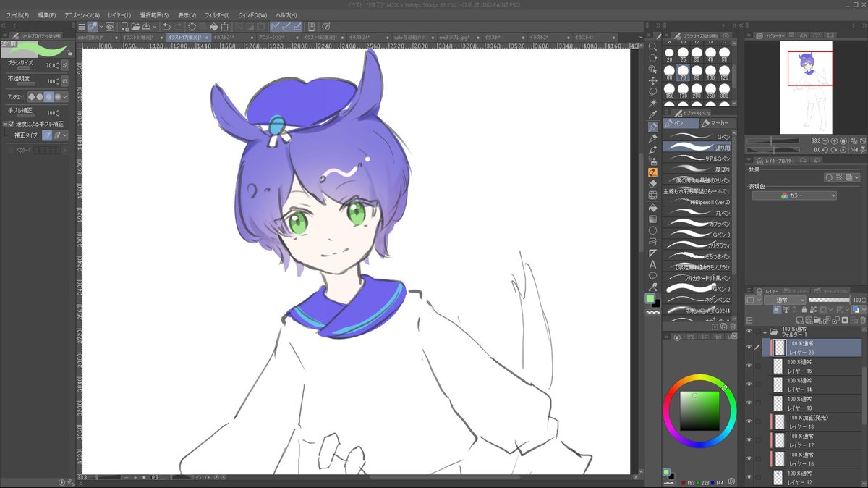Open the blending mode 通常 dropdown
868x488 pixels.
pos(785,300)
